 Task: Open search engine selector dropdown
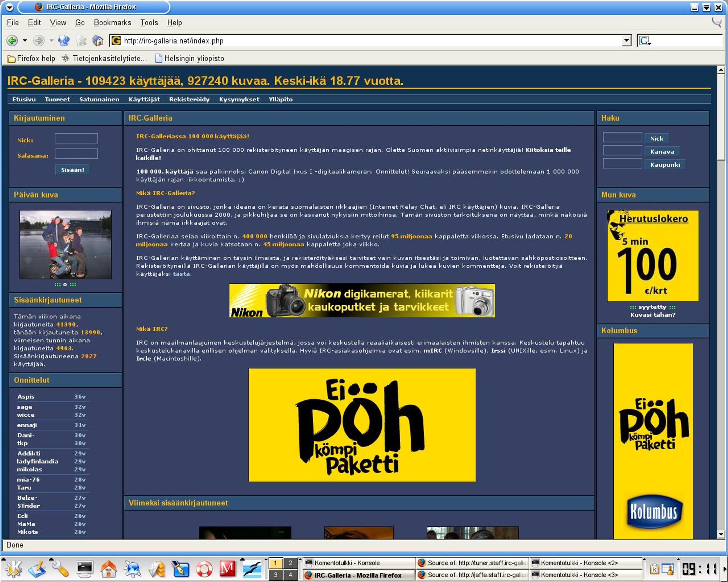coord(645,41)
